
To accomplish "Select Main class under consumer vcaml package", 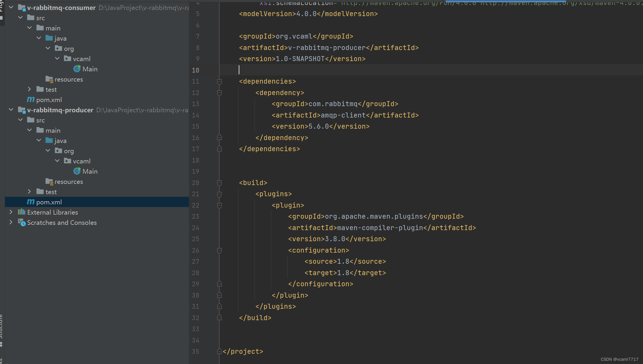I will coord(90,69).
